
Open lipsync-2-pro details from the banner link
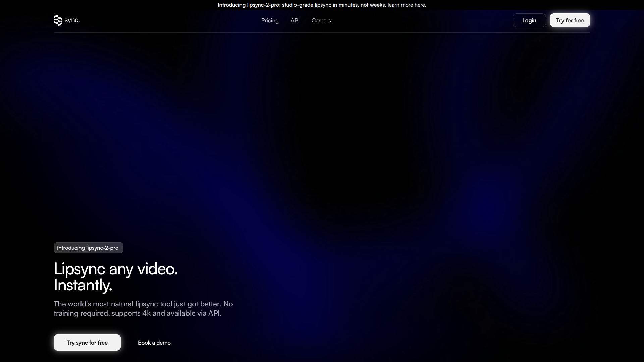coord(406,5)
